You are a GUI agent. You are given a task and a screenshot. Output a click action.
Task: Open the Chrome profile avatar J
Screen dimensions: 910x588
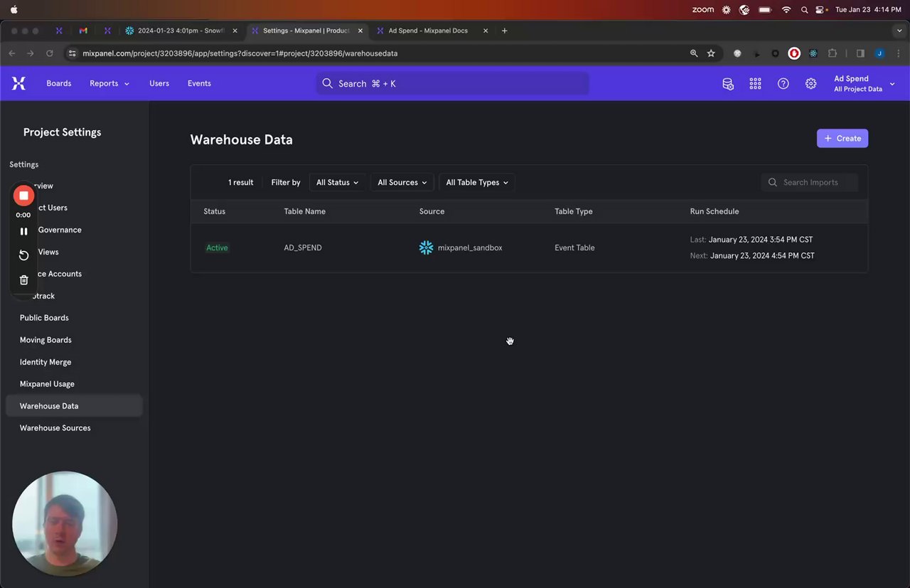[x=880, y=53]
